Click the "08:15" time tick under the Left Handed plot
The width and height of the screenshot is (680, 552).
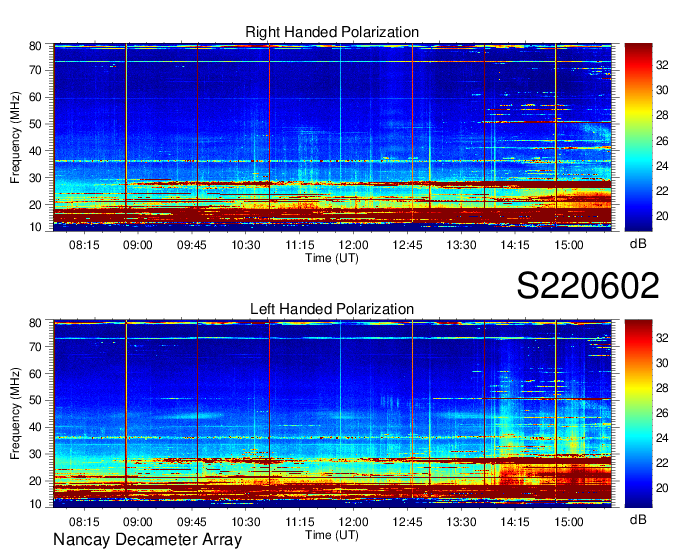point(84,522)
